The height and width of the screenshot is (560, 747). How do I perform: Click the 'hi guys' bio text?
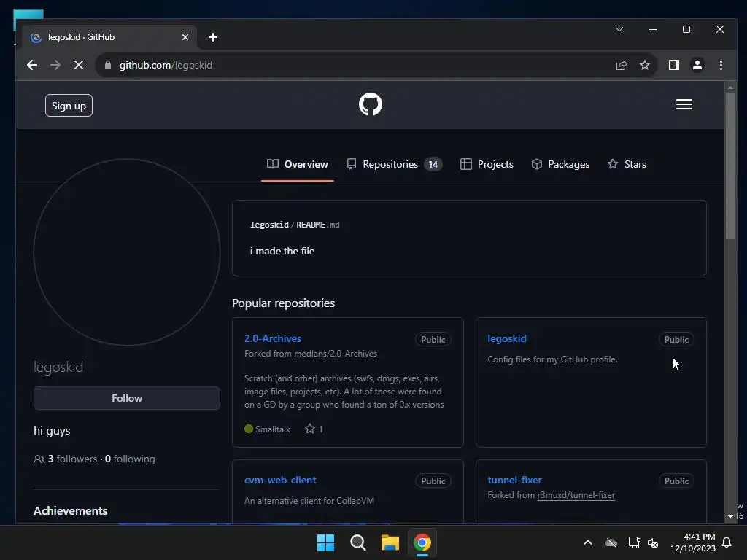[52, 431]
